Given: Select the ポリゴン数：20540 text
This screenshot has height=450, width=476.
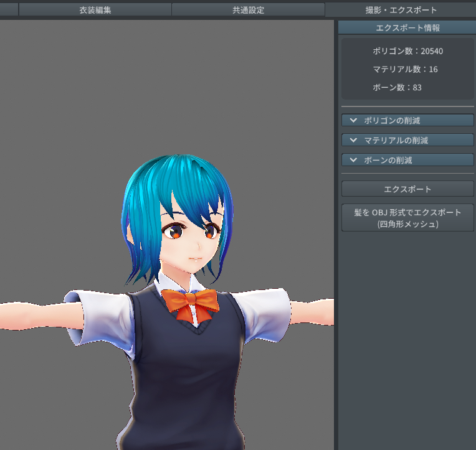Looking at the screenshot, I should tap(407, 51).
